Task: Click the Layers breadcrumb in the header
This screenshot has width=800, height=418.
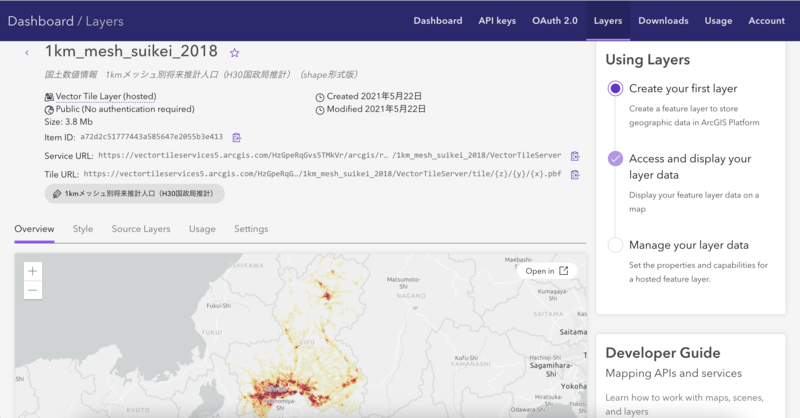Action: (x=105, y=21)
